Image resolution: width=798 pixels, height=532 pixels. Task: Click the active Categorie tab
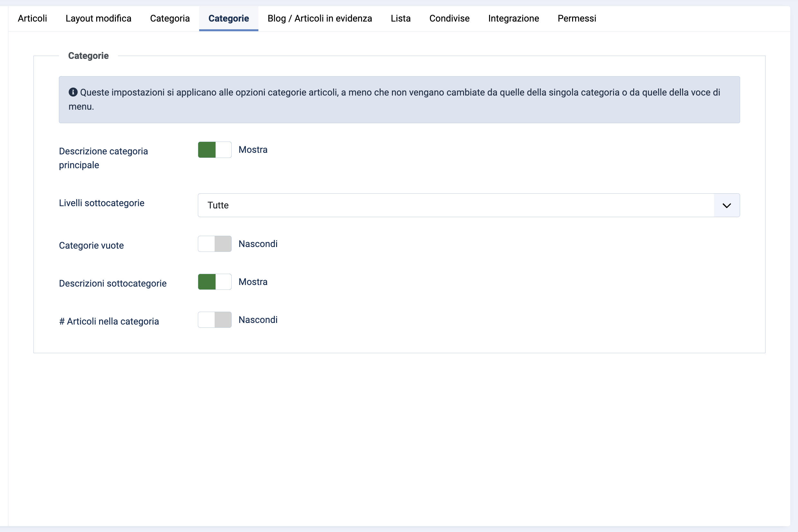pos(228,18)
